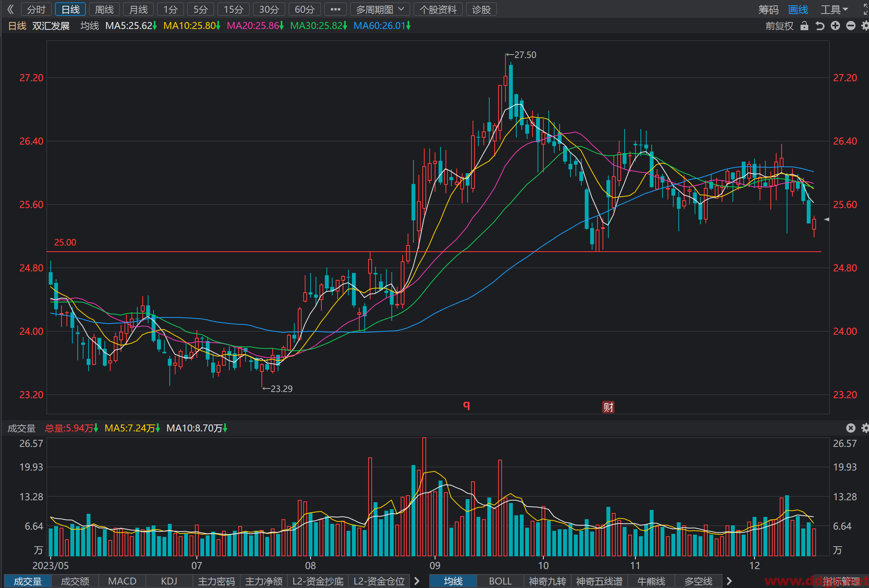The height and width of the screenshot is (588, 869).
Task: Click the fullscreen expand icon
Action: pyautogui.click(x=866, y=9)
